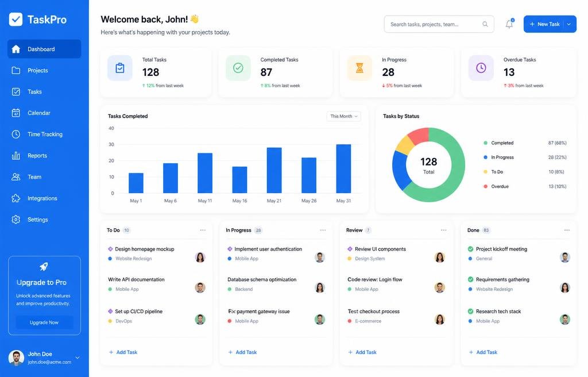
Task: Add Task in the In Progress column
Action: [243, 352]
